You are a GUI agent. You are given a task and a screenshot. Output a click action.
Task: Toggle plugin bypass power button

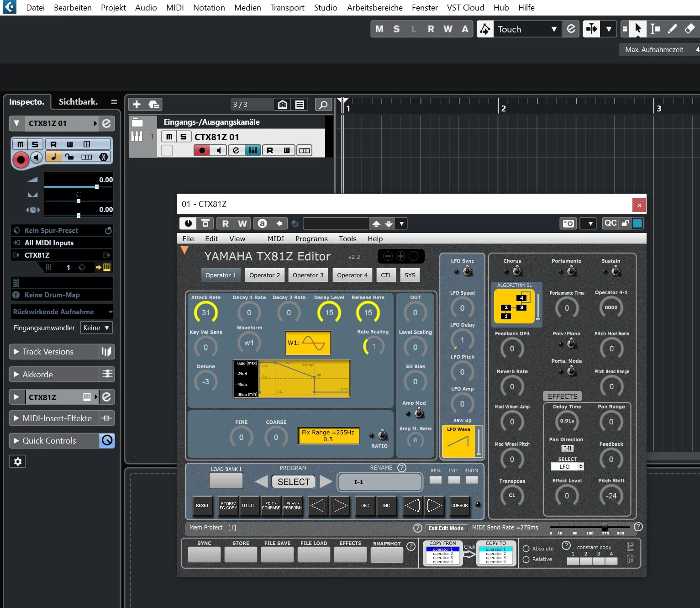pyautogui.click(x=188, y=223)
